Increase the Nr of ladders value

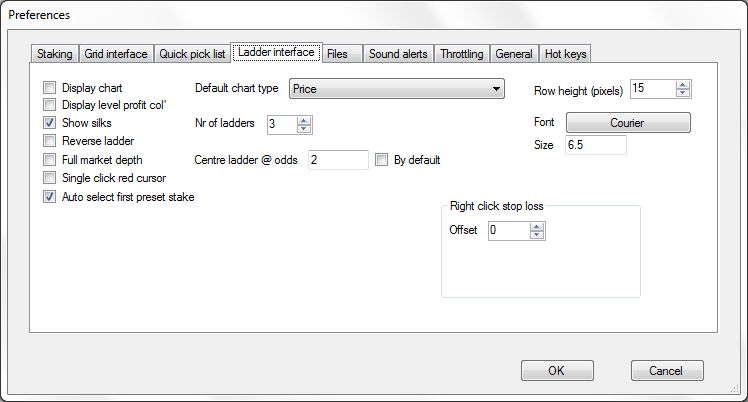pos(304,121)
